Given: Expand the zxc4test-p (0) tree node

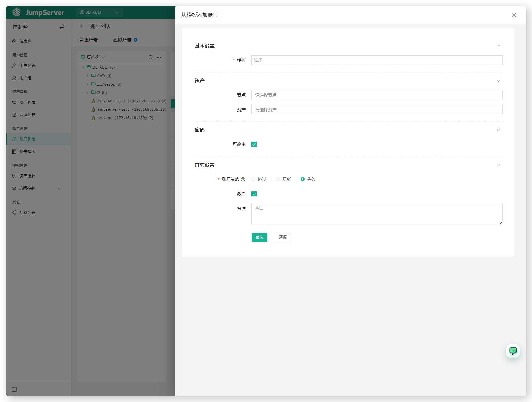Looking at the screenshot, I should pyautogui.click(x=87, y=84).
